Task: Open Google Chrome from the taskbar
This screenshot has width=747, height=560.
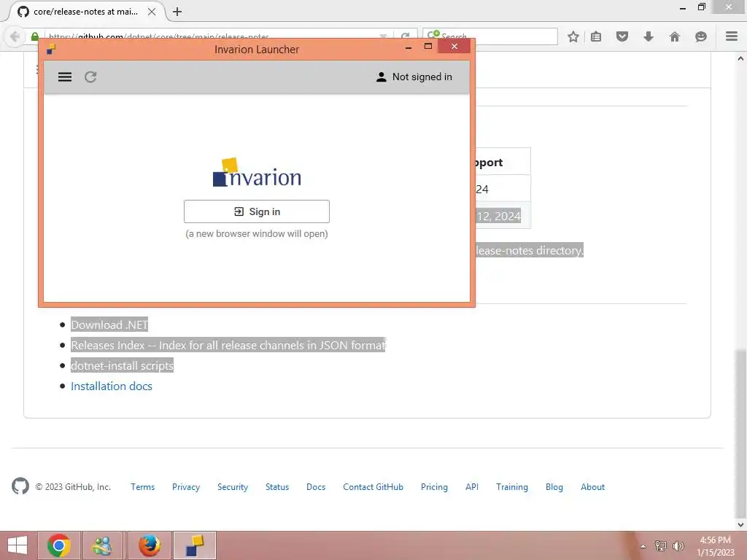Action: click(59, 545)
